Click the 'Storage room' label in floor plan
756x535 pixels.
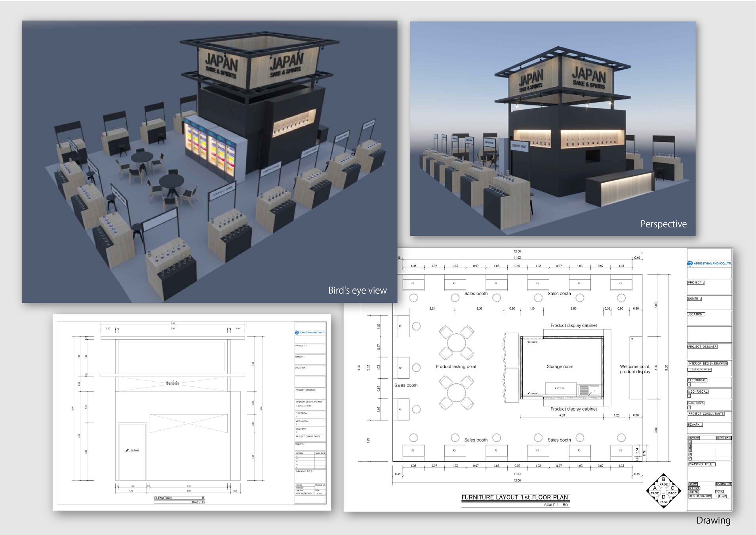click(x=560, y=367)
